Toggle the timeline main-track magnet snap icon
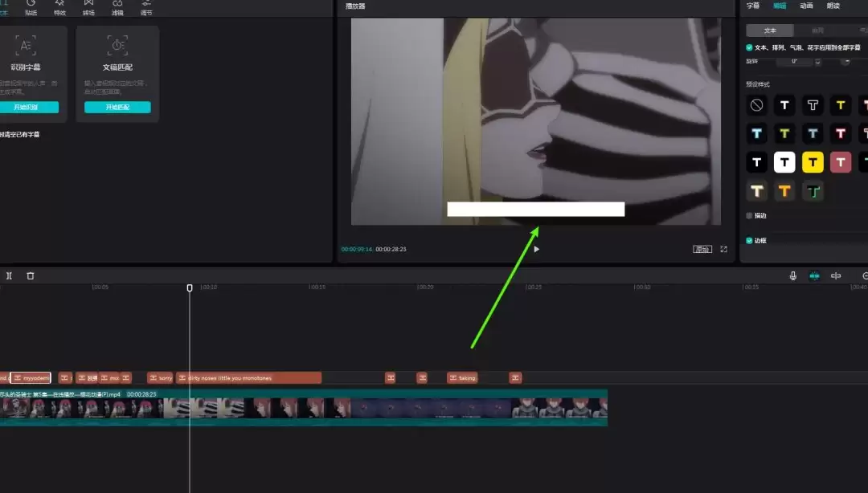This screenshot has width=868, height=493. (814, 275)
